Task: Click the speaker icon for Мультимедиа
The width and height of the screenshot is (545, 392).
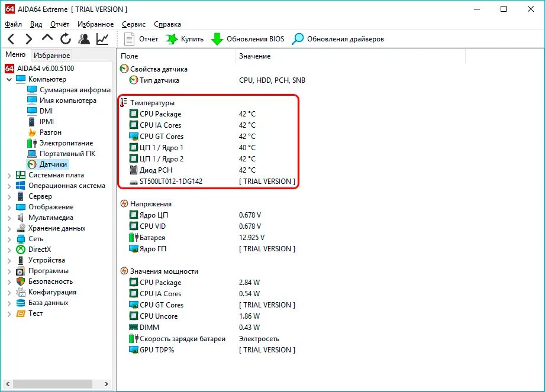Action: click(21, 218)
